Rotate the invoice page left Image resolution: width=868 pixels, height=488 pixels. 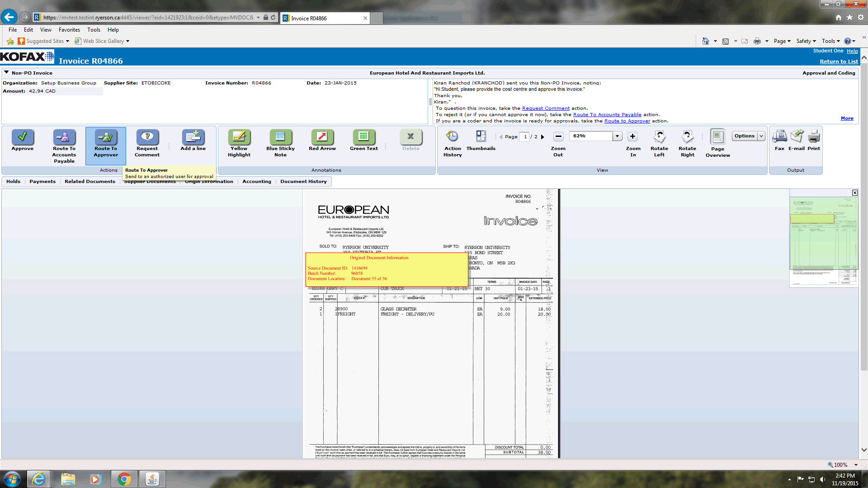tap(659, 137)
